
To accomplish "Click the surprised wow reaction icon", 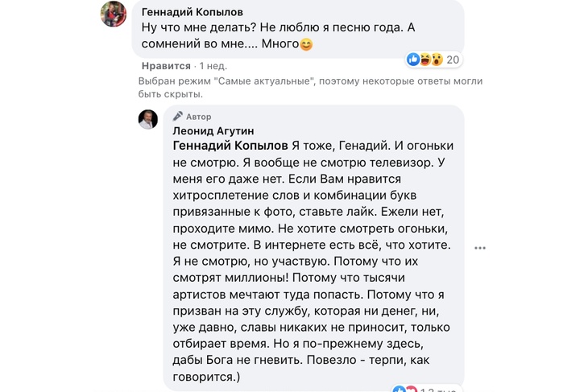I will [x=437, y=59].
